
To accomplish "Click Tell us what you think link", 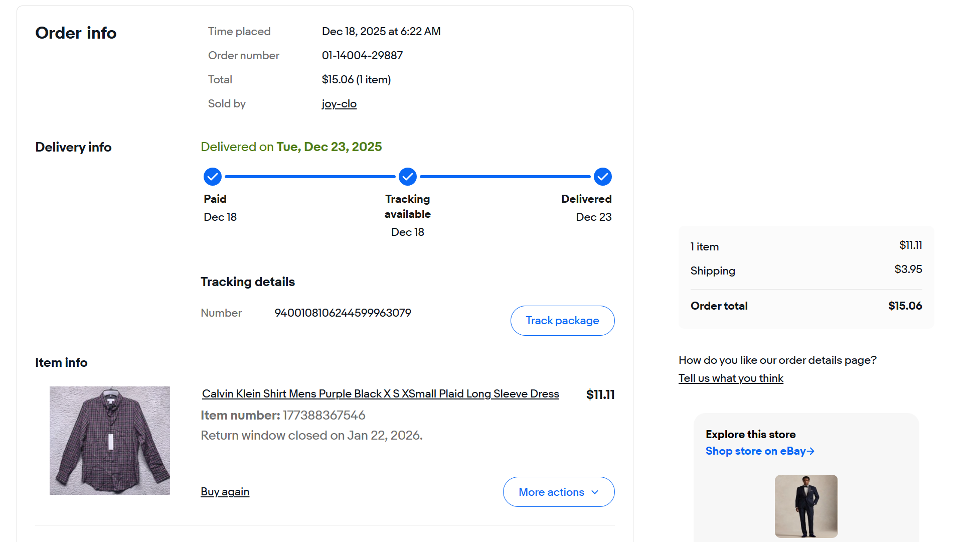I will click(731, 378).
